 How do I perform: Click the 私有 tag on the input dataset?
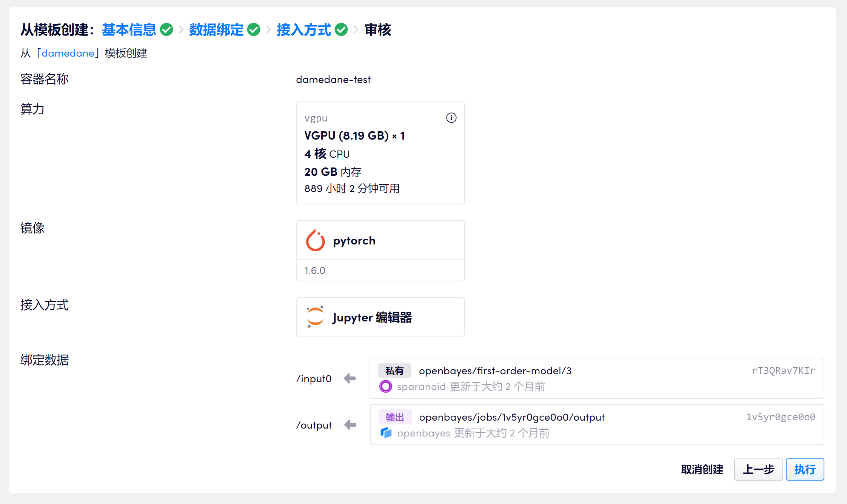coord(394,371)
